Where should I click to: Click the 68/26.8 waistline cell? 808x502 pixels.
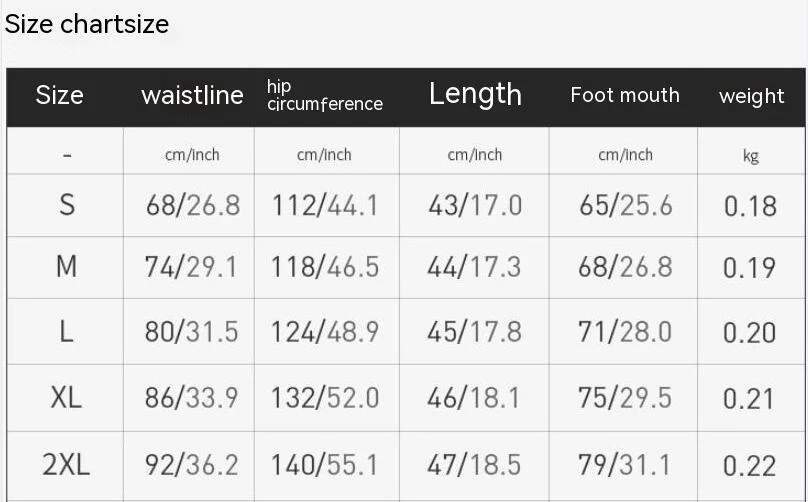coord(193,205)
